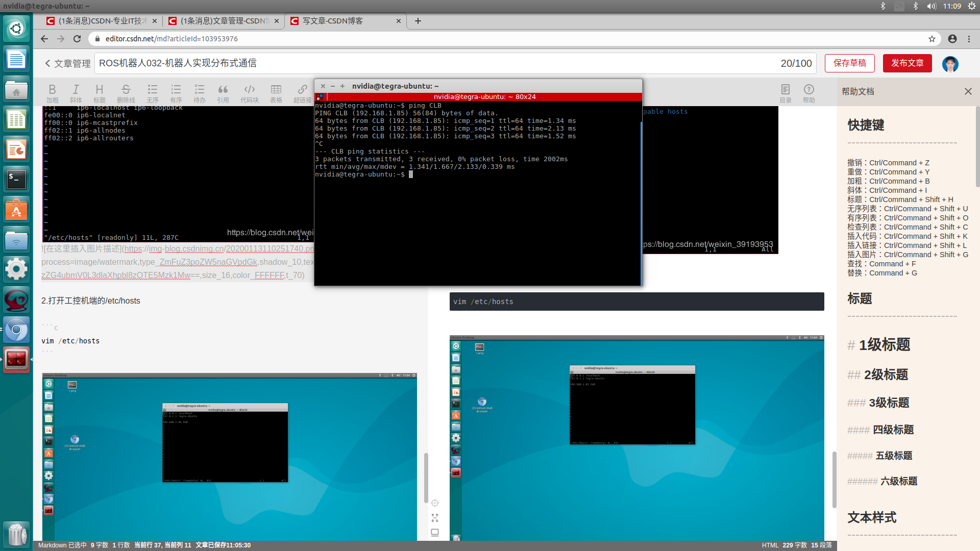Toggle fullscreen editing icon in pane divider
This screenshot has width=980, height=551.
pos(435,518)
